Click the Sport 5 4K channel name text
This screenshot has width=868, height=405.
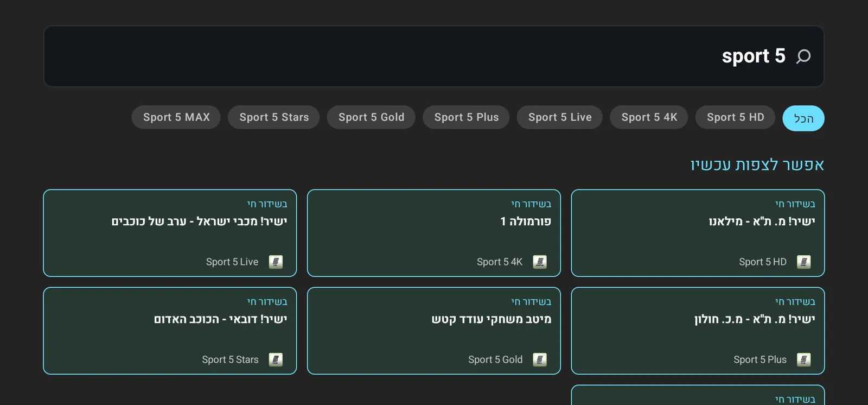coord(500,262)
